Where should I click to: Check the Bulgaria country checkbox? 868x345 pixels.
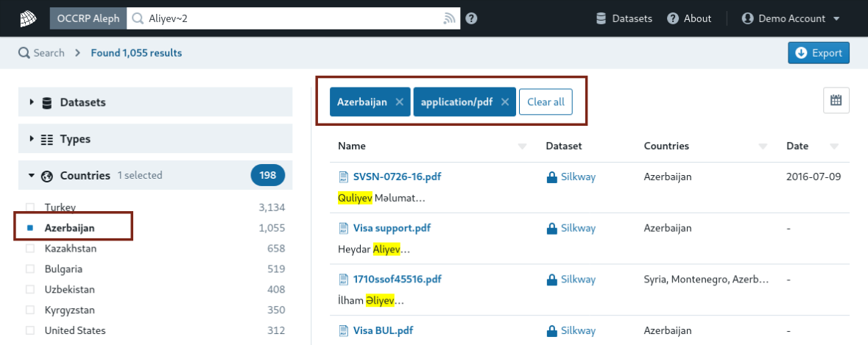point(30,269)
